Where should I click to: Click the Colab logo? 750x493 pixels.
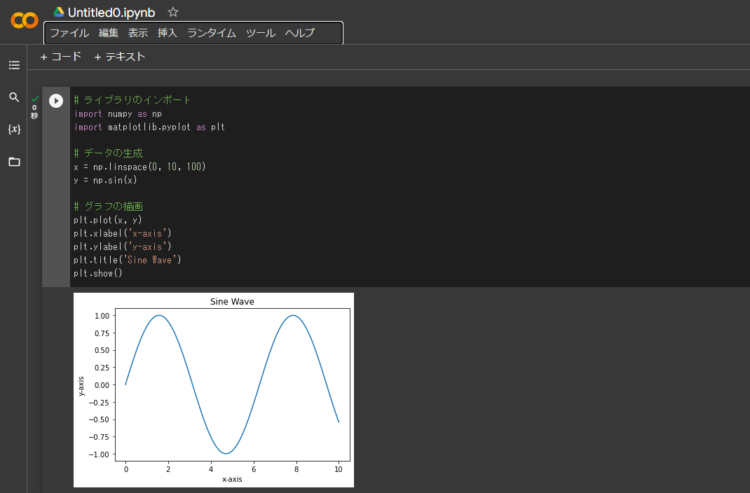[x=24, y=20]
